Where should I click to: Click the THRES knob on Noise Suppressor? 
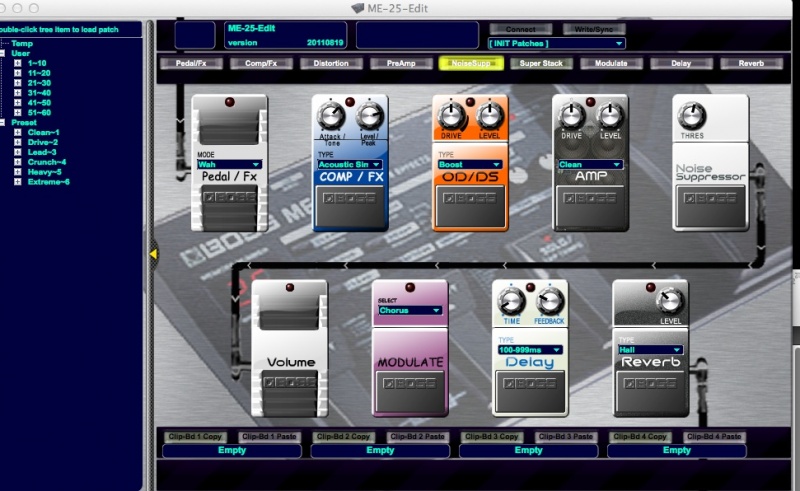(692, 115)
